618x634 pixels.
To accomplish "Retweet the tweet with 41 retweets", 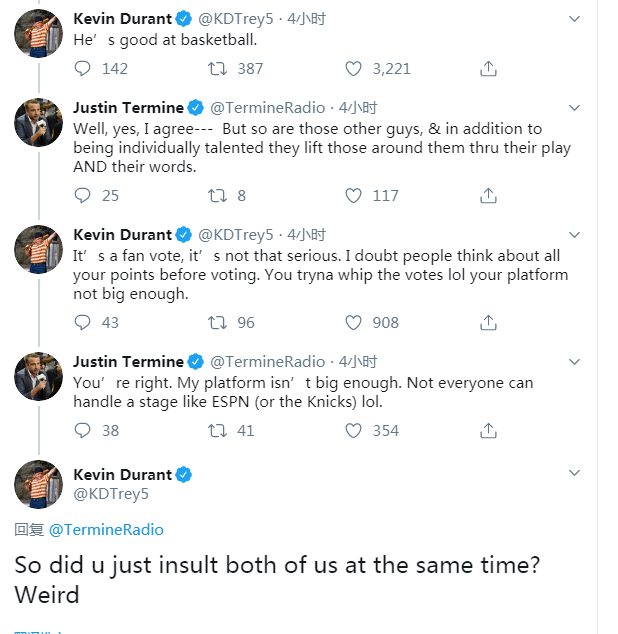I will [217, 431].
